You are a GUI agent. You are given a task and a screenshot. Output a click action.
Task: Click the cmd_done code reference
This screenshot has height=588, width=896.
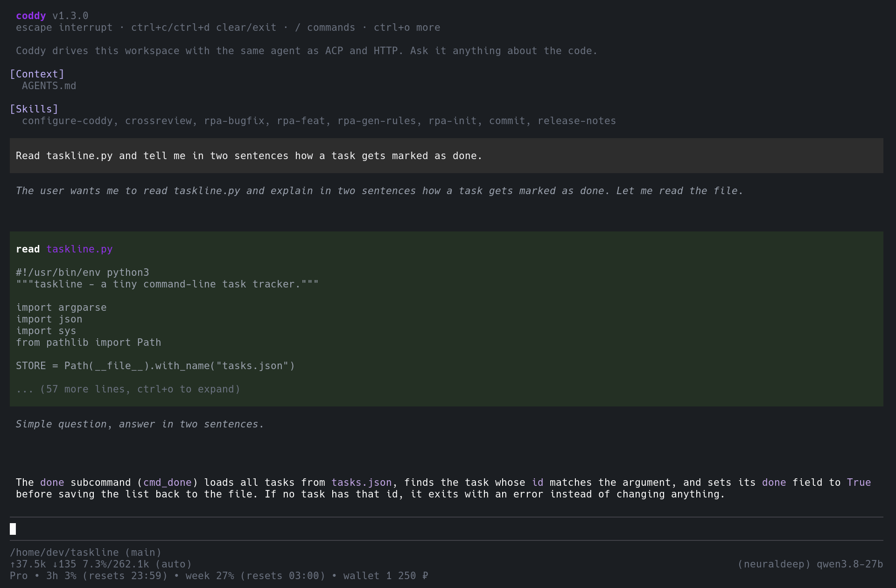pos(168,483)
